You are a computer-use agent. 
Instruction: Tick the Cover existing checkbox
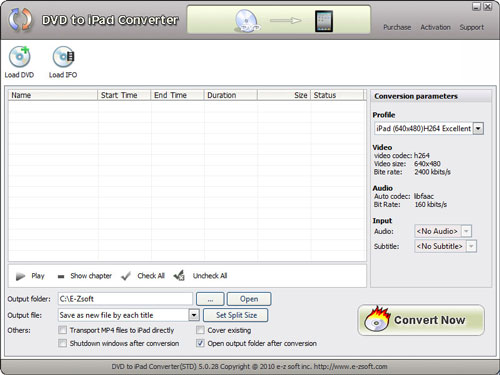pyautogui.click(x=200, y=330)
